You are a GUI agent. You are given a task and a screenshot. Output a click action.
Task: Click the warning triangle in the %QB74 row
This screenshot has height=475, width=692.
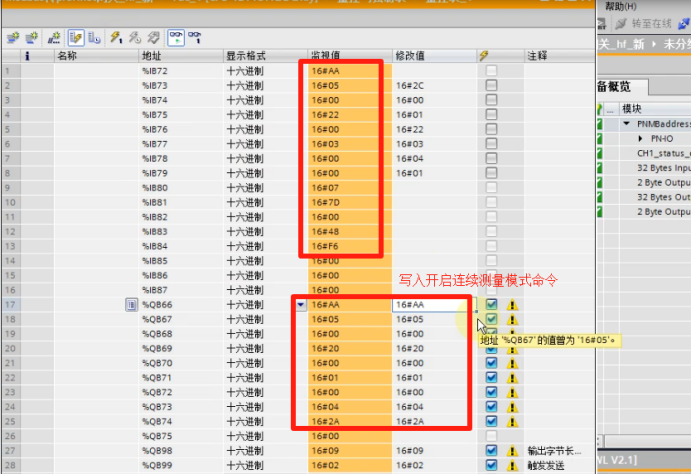(x=512, y=422)
